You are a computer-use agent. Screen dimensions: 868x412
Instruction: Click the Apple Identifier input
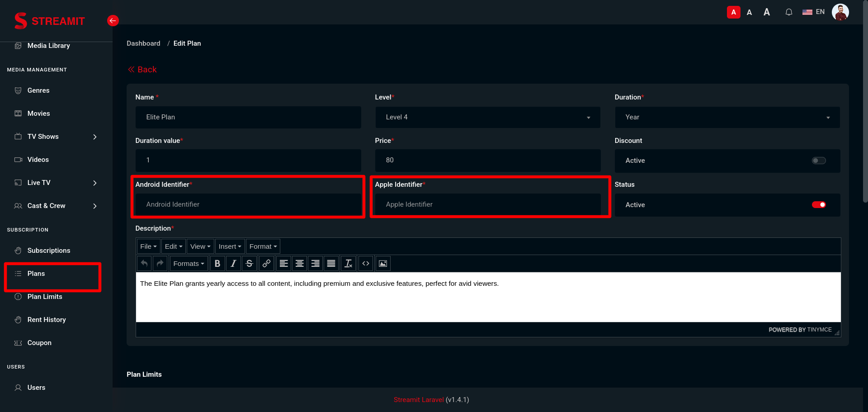click(488, 204)
